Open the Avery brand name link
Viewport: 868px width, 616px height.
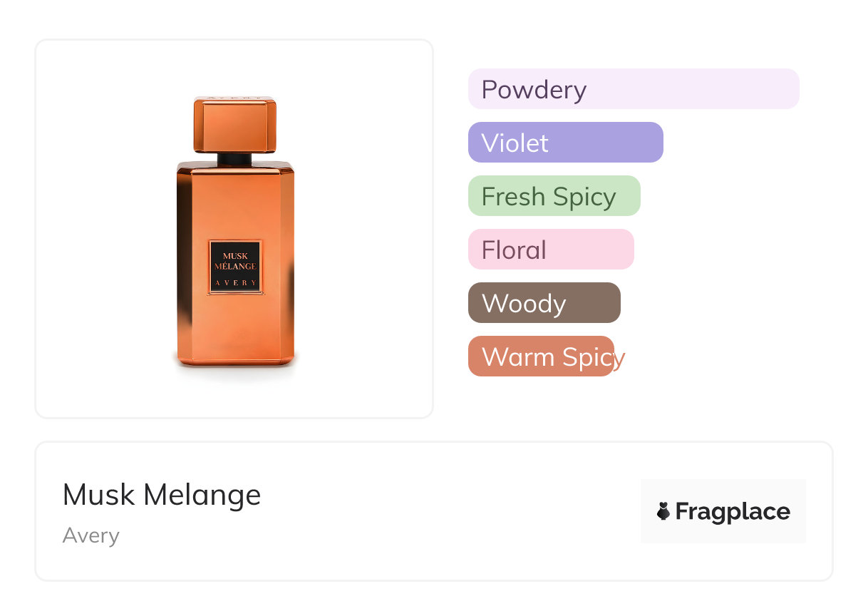tap(91, 535)
